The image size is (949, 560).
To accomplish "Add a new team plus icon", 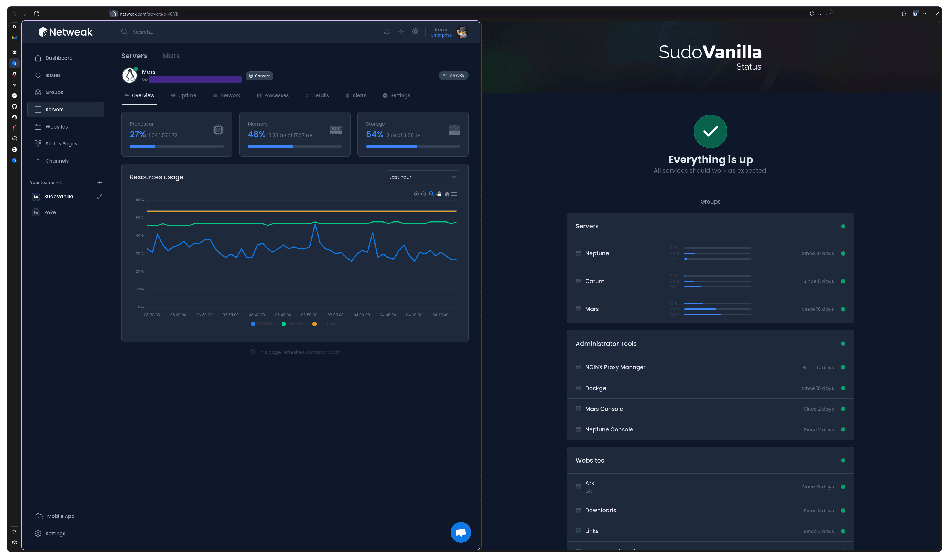I will 100,182.
